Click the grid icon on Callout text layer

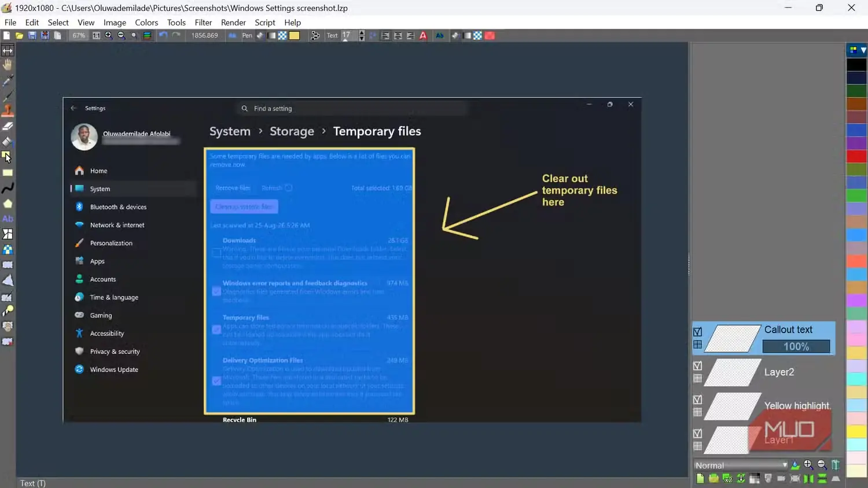(x=698, y=345)
